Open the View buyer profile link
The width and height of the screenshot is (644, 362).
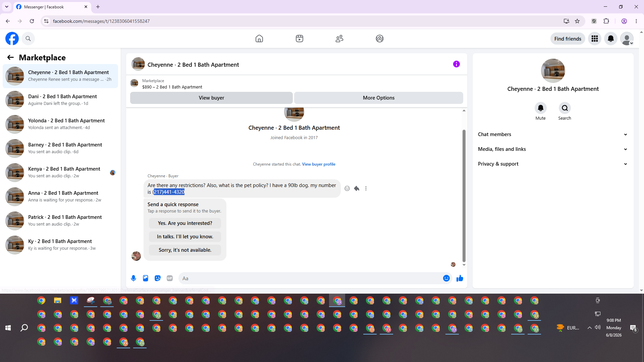(x=319, y=164)
